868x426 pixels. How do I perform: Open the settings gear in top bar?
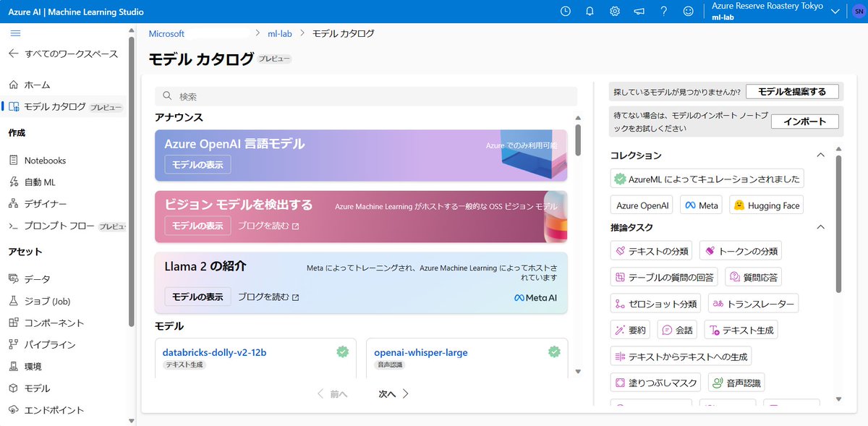614,12
